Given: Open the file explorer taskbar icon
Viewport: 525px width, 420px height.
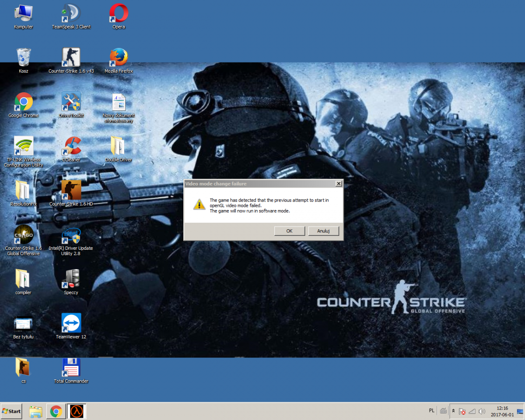Looking at the screenshot, I should (x=36, y=411).
